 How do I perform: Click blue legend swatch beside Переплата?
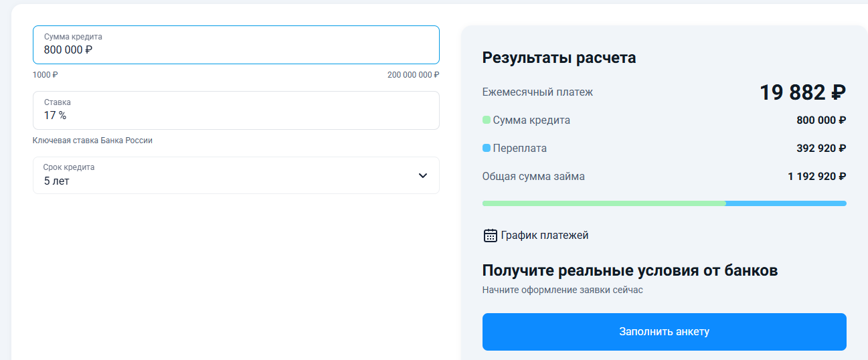pos(487,149)
